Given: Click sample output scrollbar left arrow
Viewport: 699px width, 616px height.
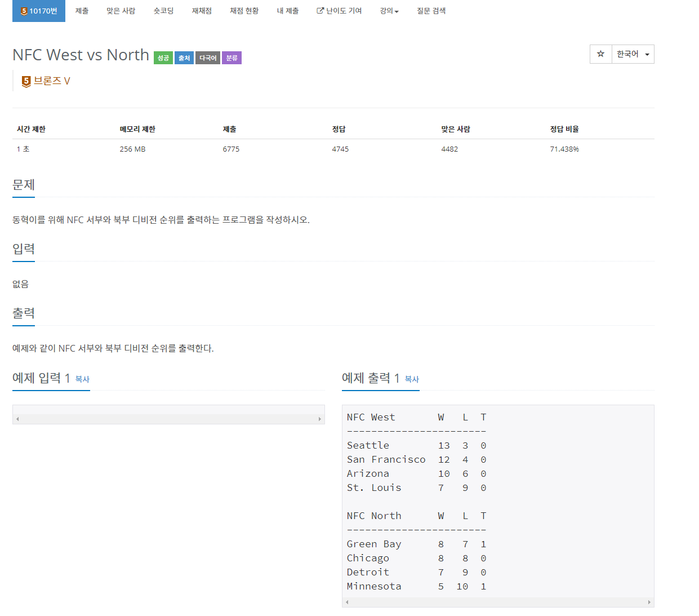Looking at the screenshot, I should click(347, 602).
